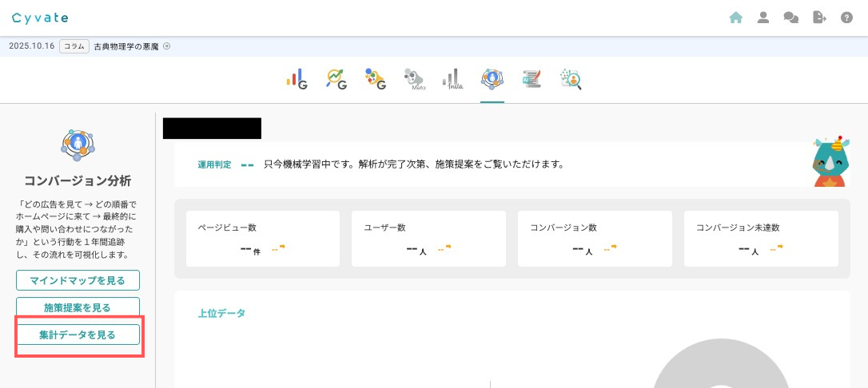868x388 pixels.
Task: Select the user search magnifier icon
Action: click(570, 79)
